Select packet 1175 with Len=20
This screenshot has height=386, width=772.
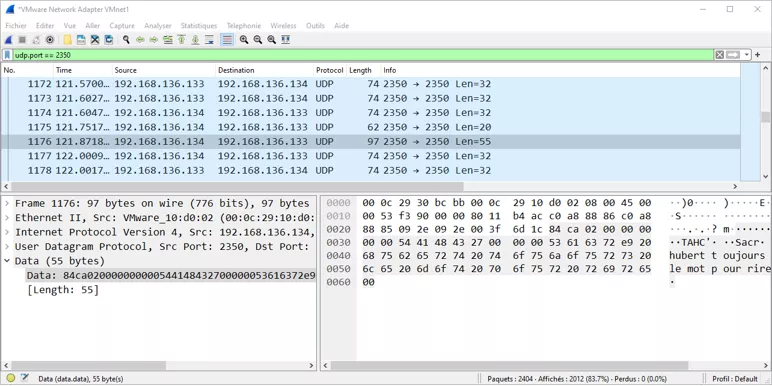[370, 127]
